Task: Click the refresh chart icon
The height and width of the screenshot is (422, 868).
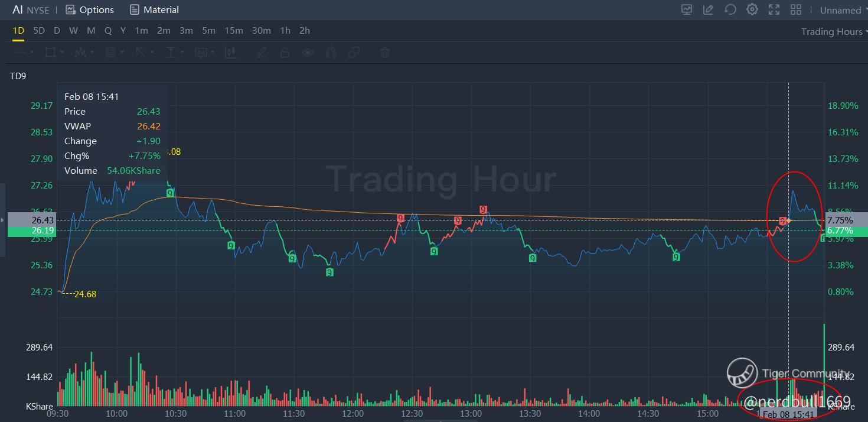Action: click(x=730, y=9)
